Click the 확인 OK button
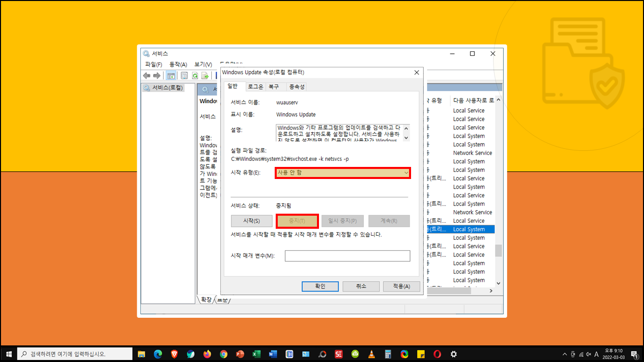 click(320, 286)
